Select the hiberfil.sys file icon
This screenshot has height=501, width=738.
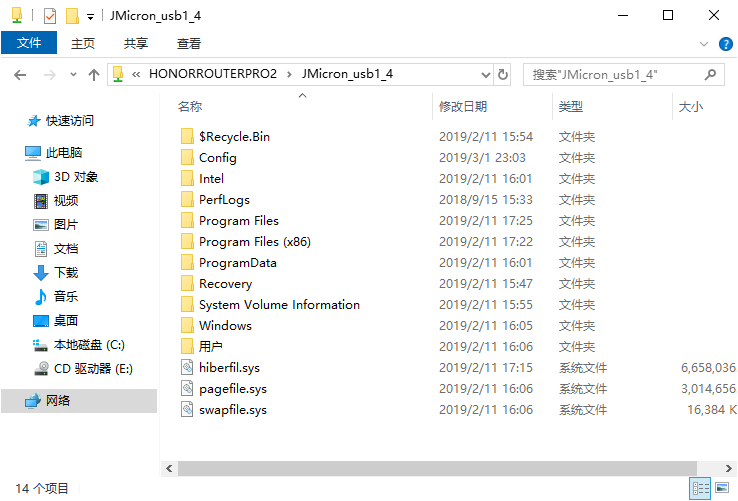187,368
